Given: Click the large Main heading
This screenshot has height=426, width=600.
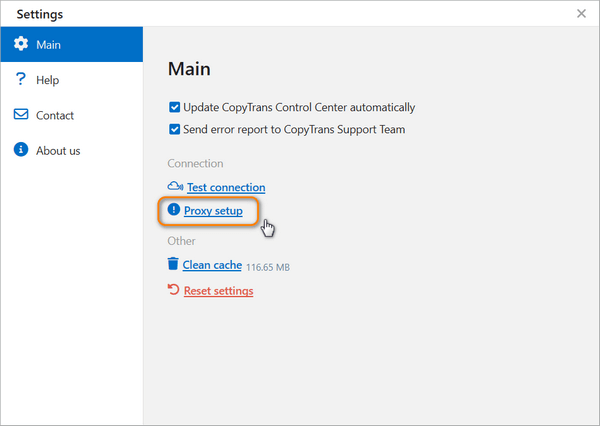Looking at the screenshot, I should tap(189, 69).
